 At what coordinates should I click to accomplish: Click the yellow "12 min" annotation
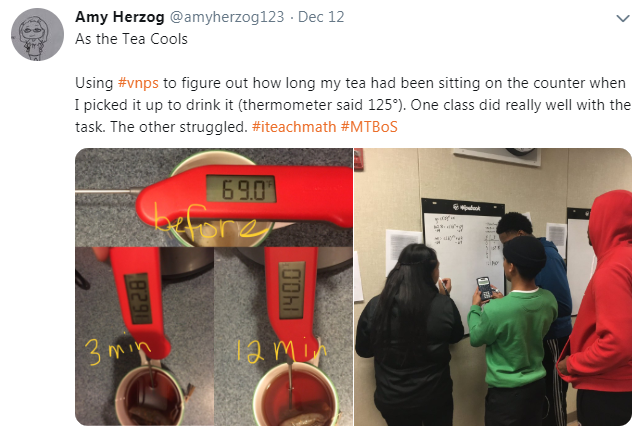(282, 351)
